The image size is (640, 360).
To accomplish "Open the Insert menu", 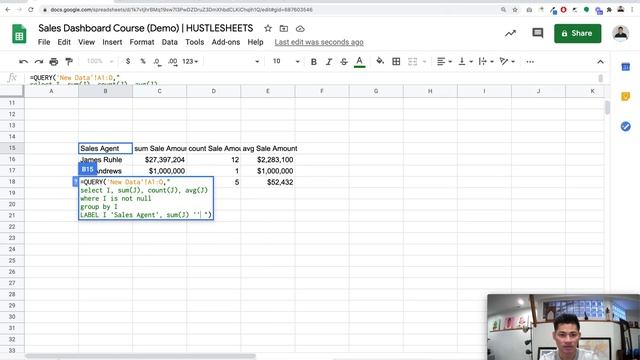I will (x=112, y=42).
